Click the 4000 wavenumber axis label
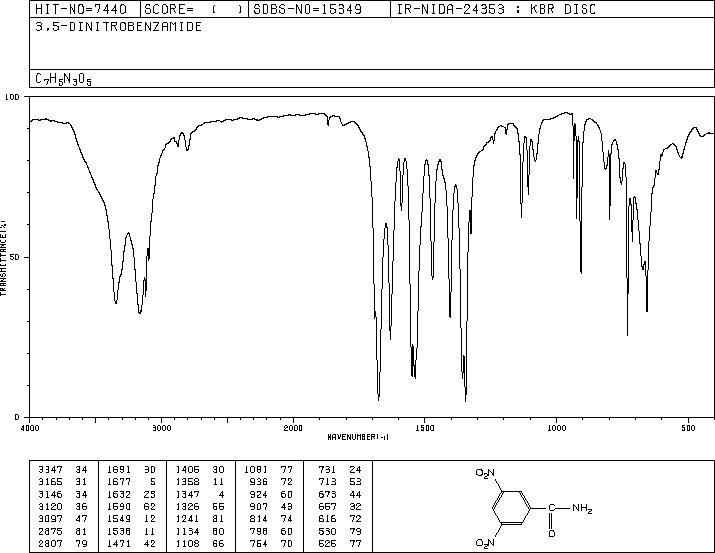Screen dimensions: 715x553 tap(30, 428)
